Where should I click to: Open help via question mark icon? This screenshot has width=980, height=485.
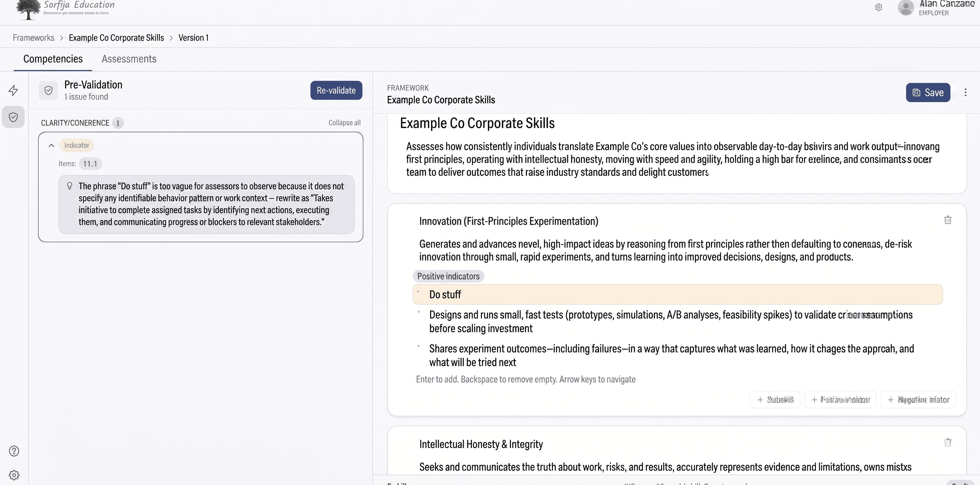(14, 451)
